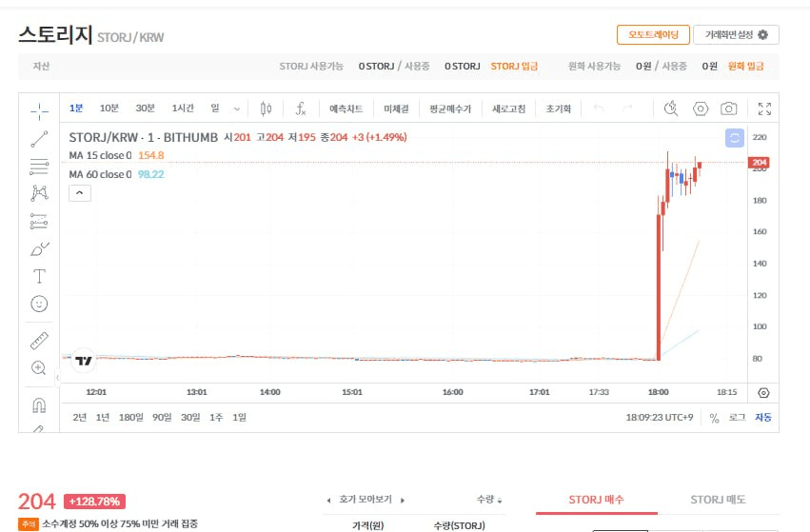Click the redo arrow in chart toolbar
Image resolution: width=810 pixels, height=532 pixels.
(627, 108)
